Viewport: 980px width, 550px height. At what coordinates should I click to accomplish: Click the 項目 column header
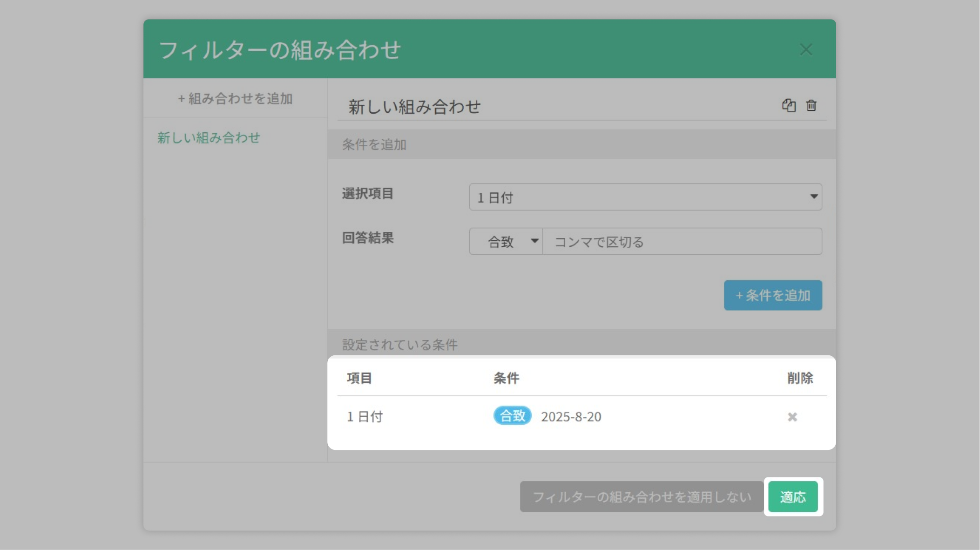pos(359,378)
